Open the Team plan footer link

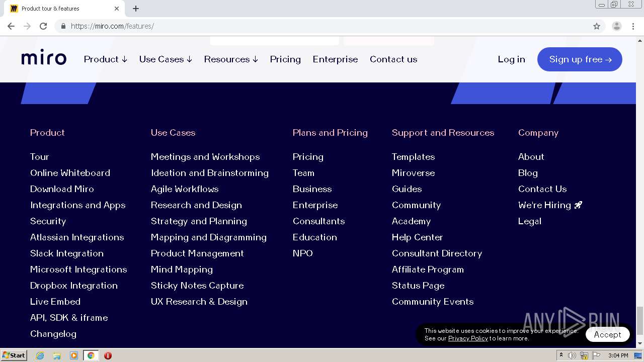[x=303, y=173]
